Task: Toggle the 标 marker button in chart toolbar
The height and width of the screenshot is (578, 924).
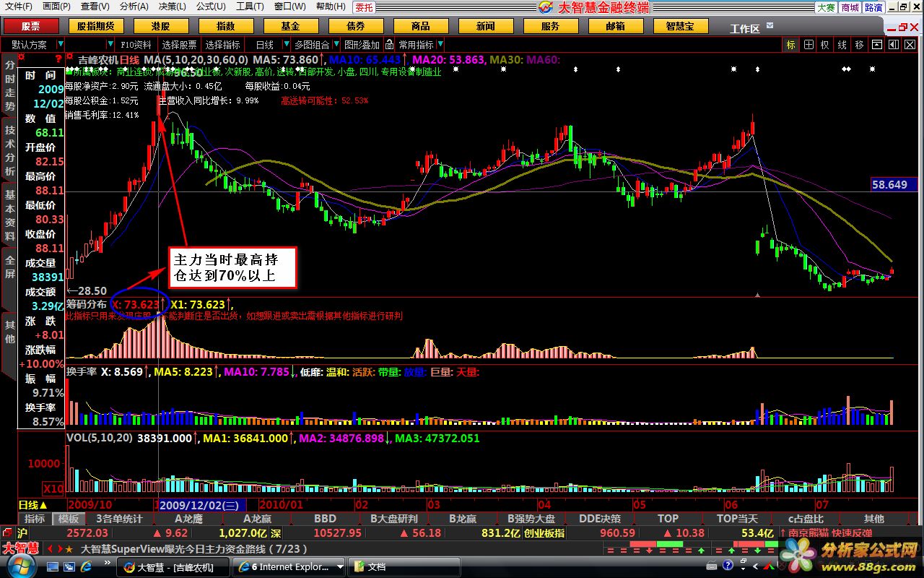Action: click(x=791, y=45)
